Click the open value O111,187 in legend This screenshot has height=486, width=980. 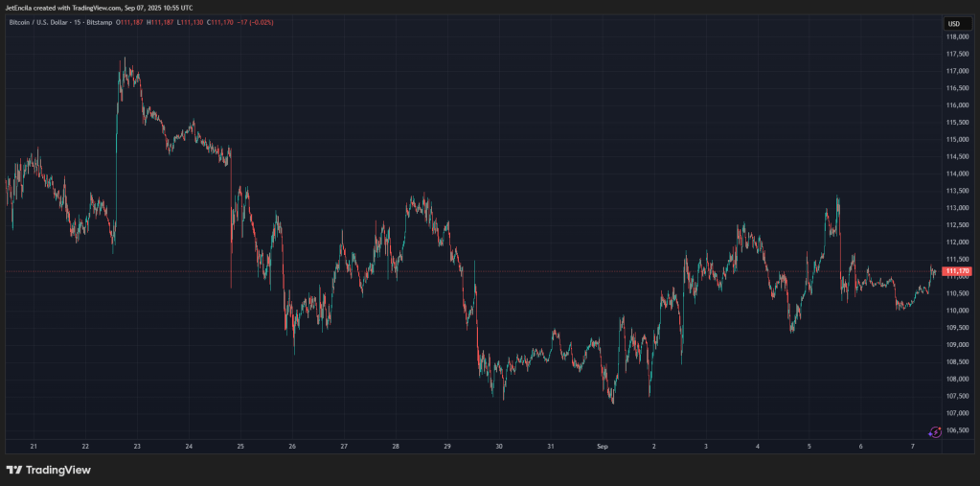pyautogui.click(x=130, y=22)
